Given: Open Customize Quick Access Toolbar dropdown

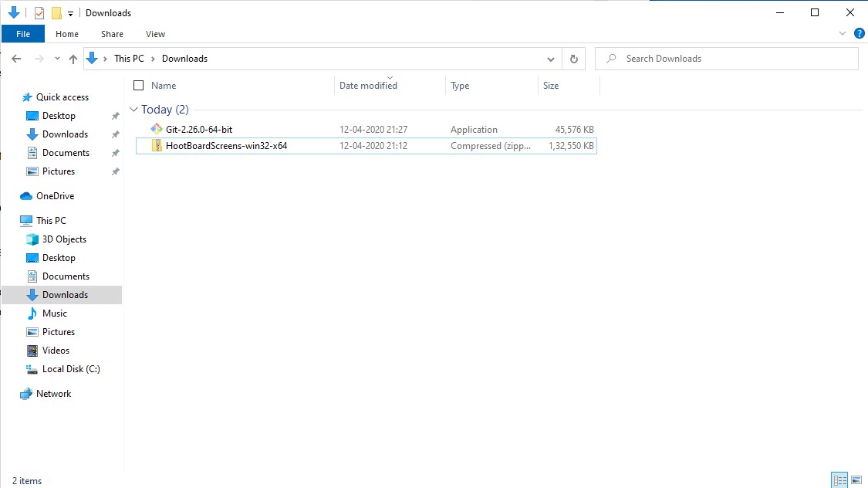Looking at the screenshot, I should 71,13.
